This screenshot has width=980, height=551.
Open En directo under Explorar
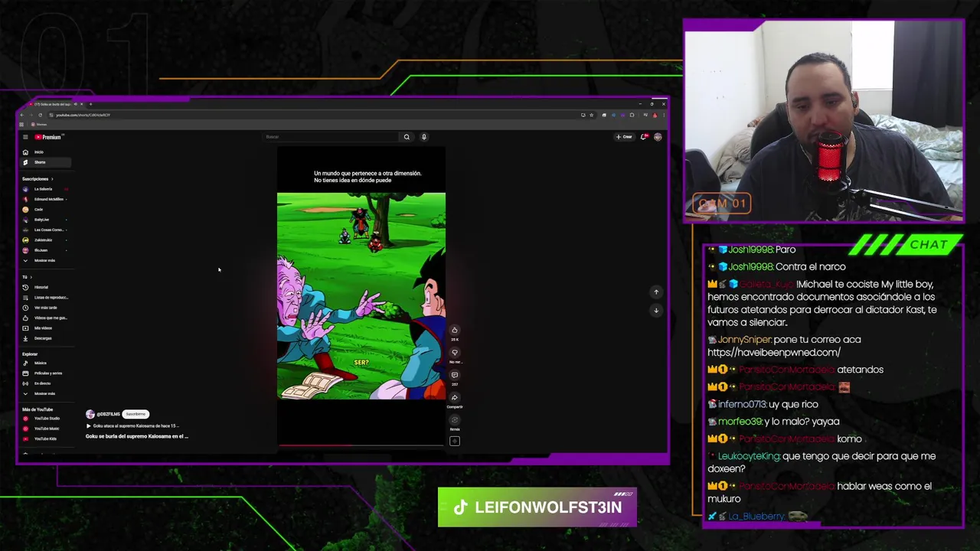click(x=46, y=383)
